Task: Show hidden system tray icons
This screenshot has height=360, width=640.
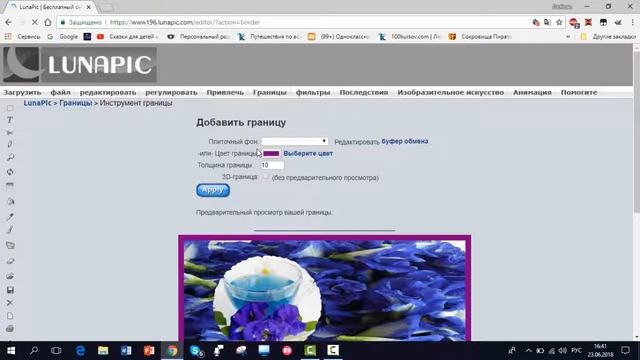Action: pos(529,350)
